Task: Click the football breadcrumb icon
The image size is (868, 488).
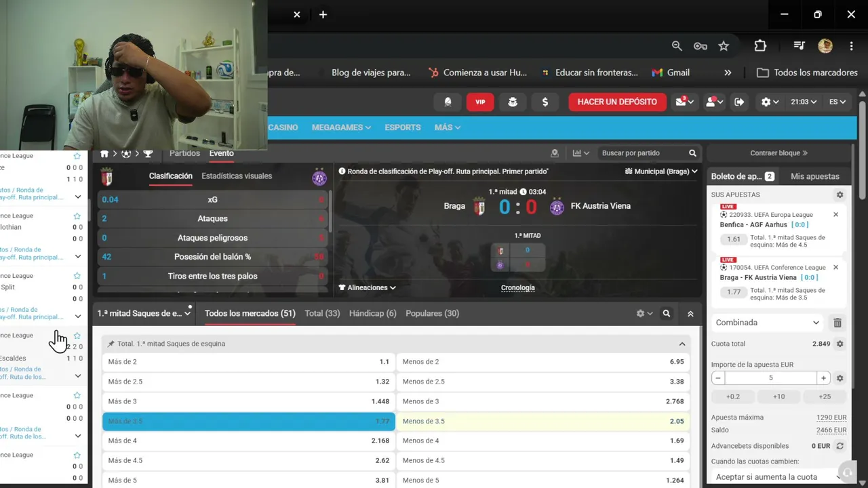Action: click(126, 154)
